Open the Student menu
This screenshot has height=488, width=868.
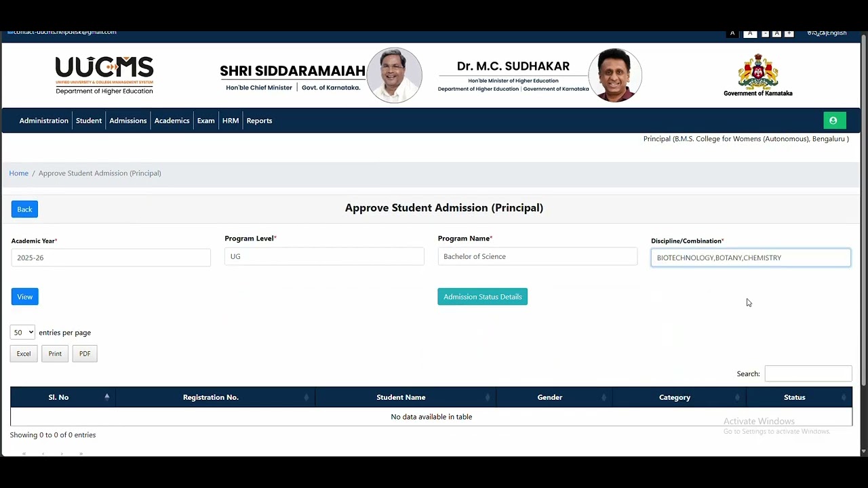point(89,121)
